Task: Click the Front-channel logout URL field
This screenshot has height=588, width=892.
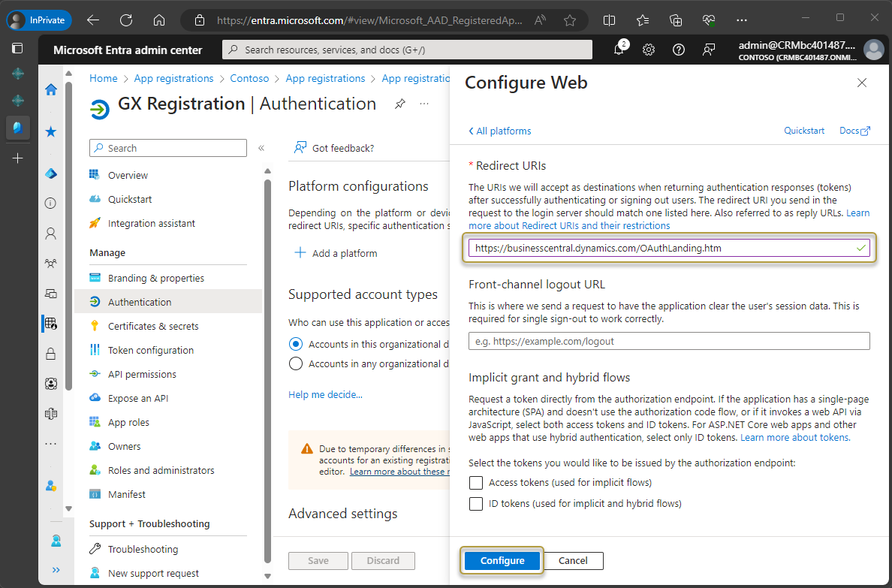Action: click(668, 341)
